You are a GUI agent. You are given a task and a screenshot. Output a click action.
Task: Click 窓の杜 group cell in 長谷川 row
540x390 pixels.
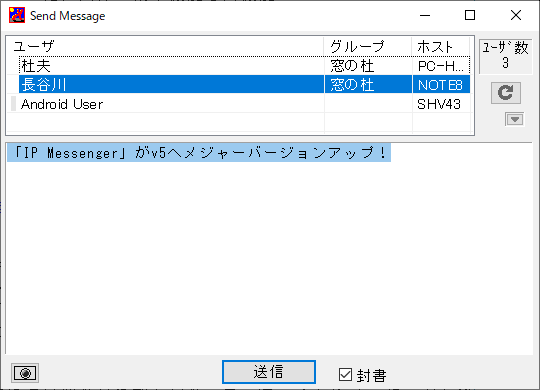coord(368,84)
